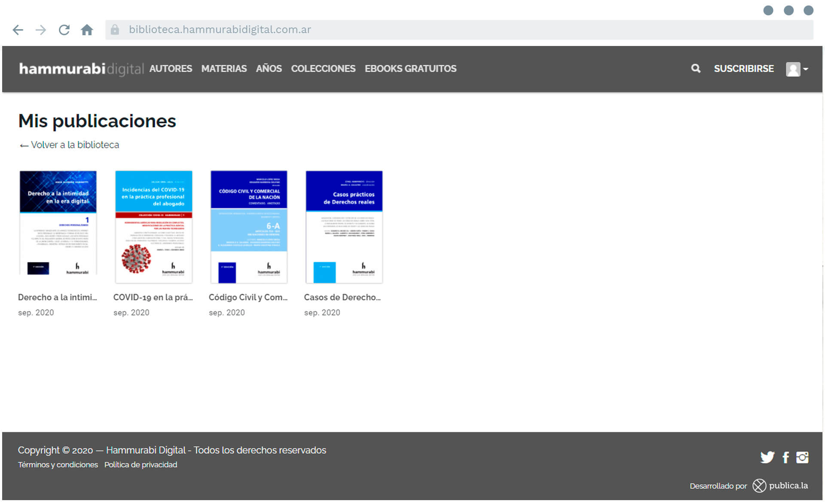
Task: Open the MATERIAS menu
Action: [224, 69]
